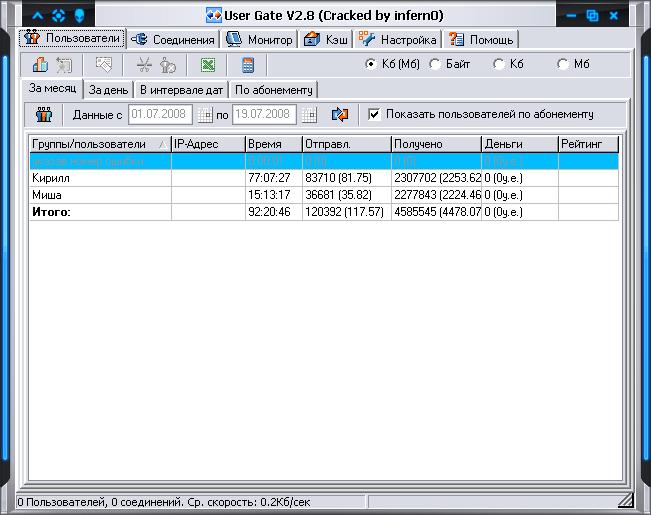Click the total time 92:20:46
Screen dimensions: 651x515
[x=269, y=212]
